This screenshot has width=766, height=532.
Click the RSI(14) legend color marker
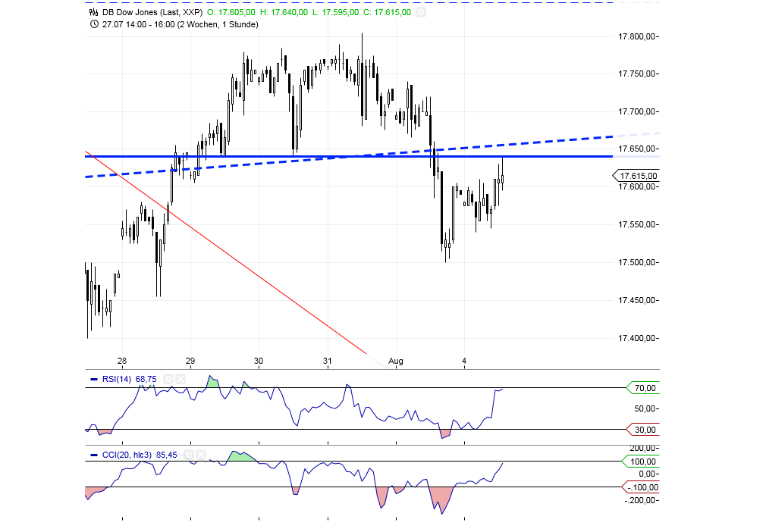[x=93, y=379]
